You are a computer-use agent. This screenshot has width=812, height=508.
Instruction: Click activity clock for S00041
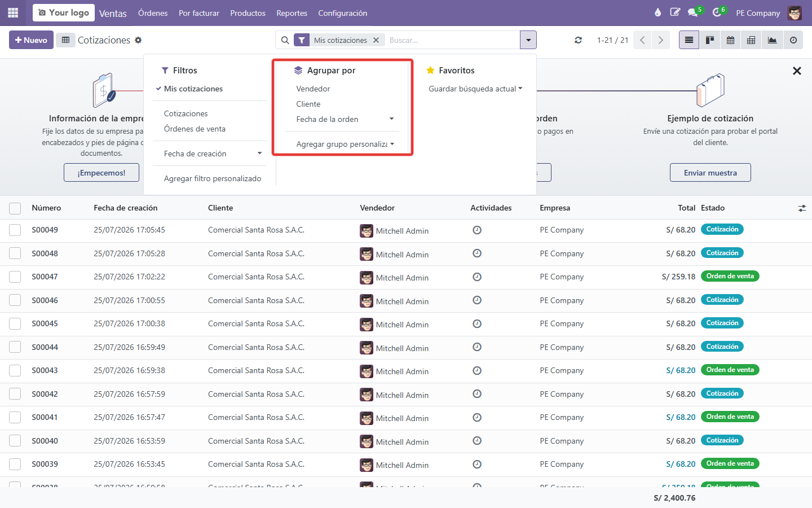pos(477,417)
